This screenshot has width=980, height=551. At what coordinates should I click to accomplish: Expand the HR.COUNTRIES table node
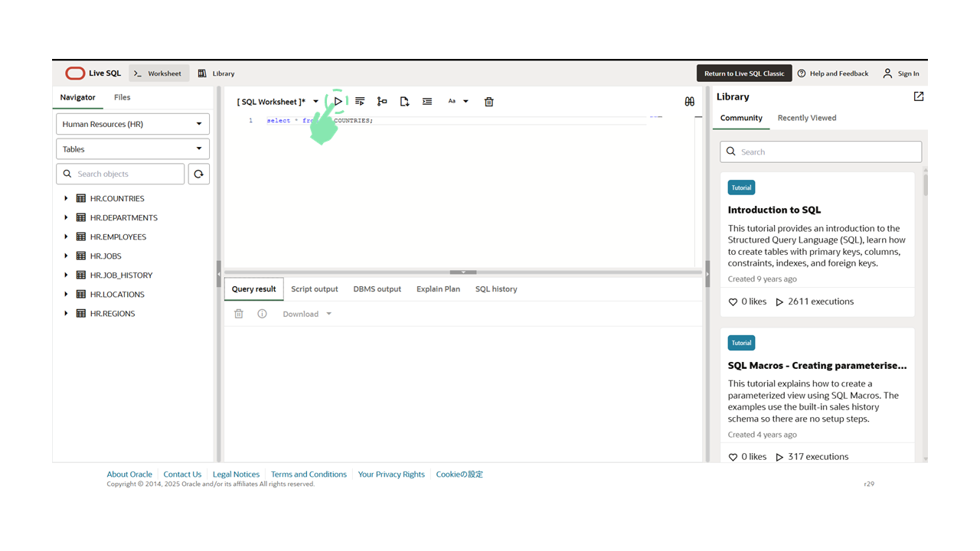tap(66, 198)
